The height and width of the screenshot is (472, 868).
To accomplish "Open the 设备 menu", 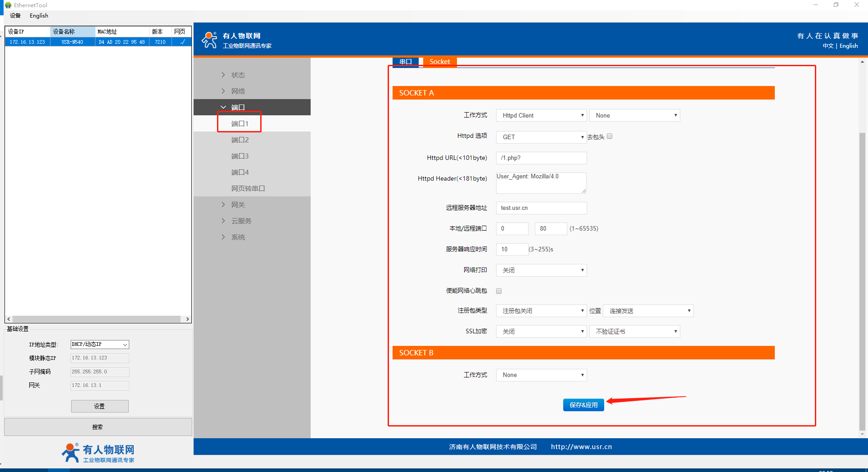I will coord(15,16).
